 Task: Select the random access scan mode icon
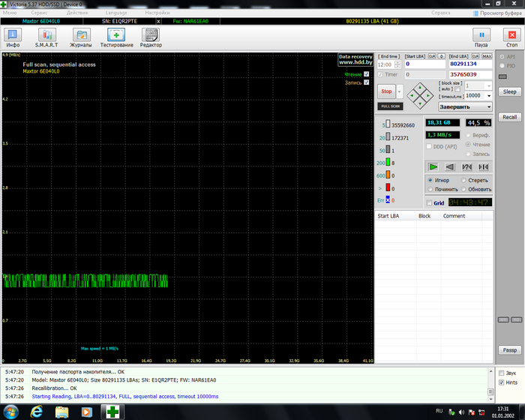[466, 166]
